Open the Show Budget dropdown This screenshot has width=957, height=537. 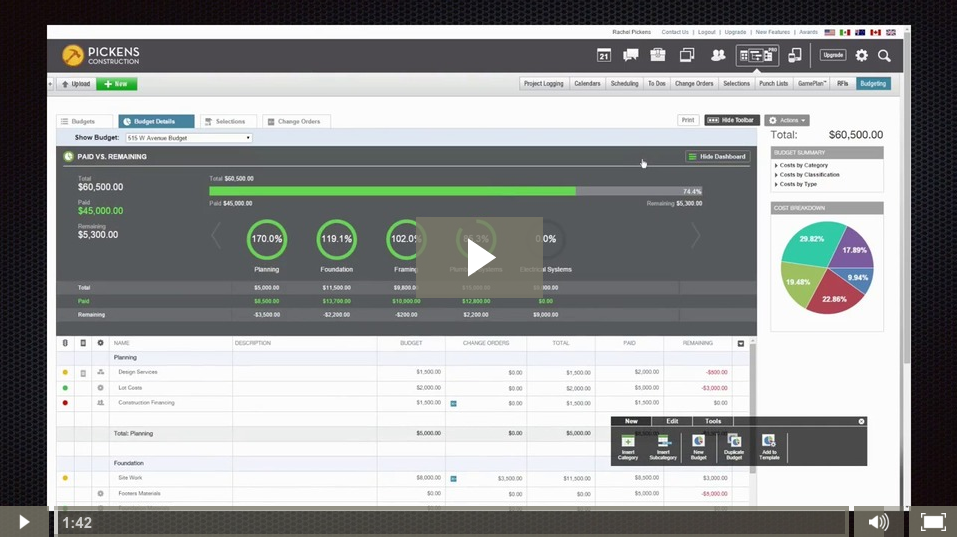(x=189, y=138)
